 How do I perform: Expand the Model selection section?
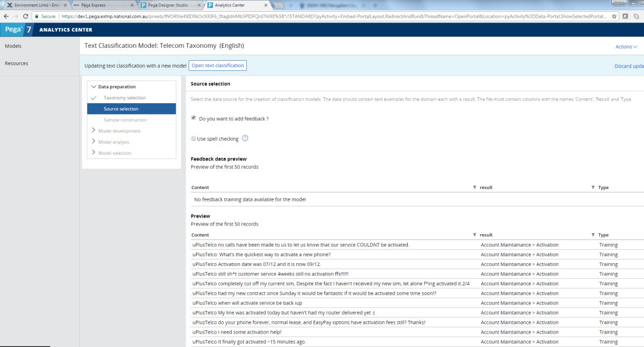click(x=94, y=153)
